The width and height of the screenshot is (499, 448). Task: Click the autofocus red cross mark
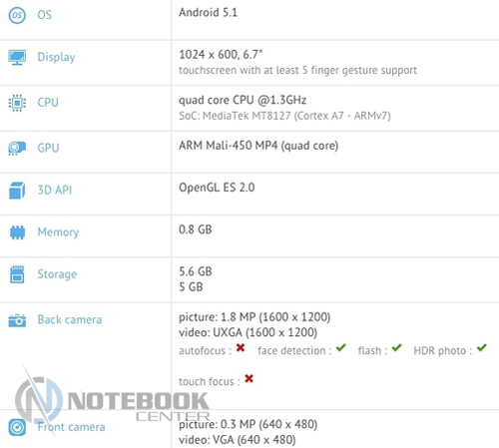click(x=241, y=348)
